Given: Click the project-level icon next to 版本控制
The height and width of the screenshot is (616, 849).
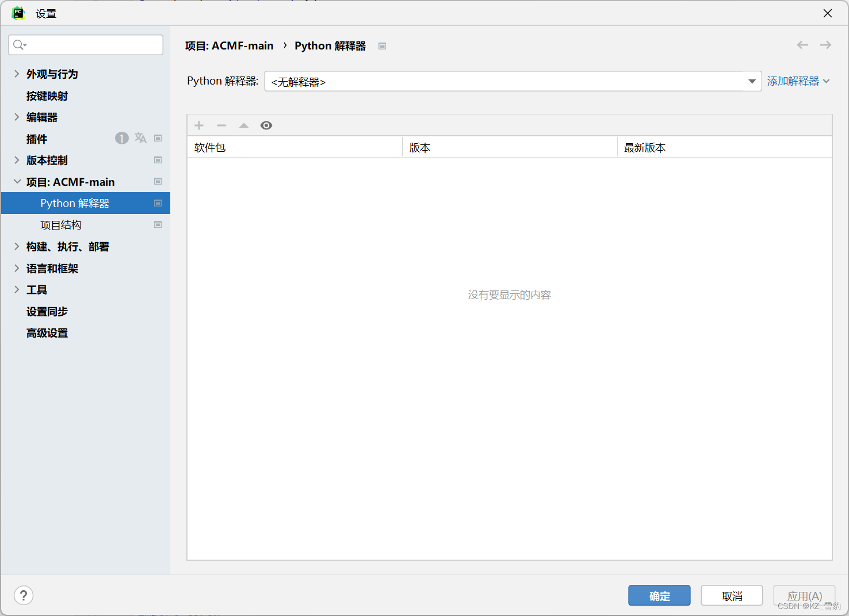Looking at the screenshot, I should pyautogui.click(x=158, y=160).
